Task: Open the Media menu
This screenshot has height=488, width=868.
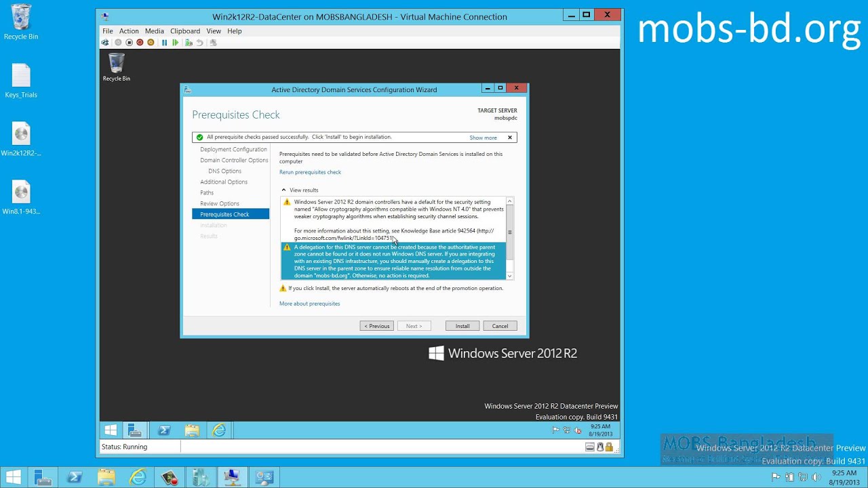Action: [154, 31]
